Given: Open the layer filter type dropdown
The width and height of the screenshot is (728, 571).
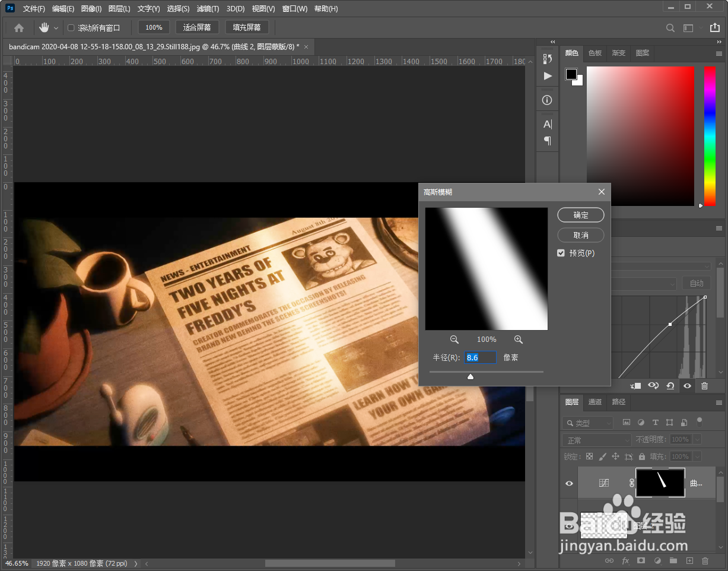Looking at the screenshot, I should tap(588, 423).
